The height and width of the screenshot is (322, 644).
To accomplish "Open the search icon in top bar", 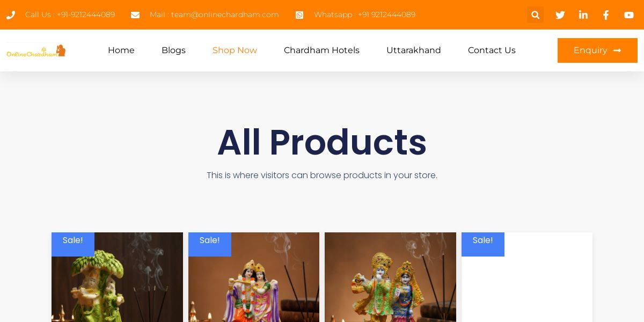I will click(x=535, y=15).
